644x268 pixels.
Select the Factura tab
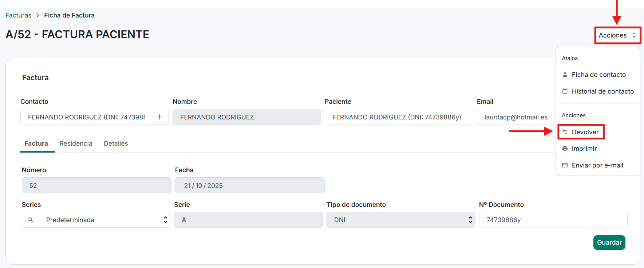[x=36, y=143]
